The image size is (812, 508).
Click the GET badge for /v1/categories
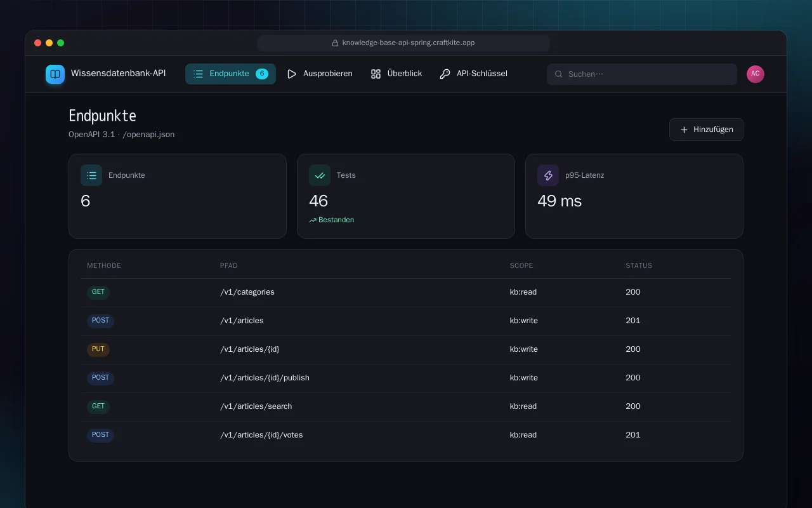coord(98,292)
